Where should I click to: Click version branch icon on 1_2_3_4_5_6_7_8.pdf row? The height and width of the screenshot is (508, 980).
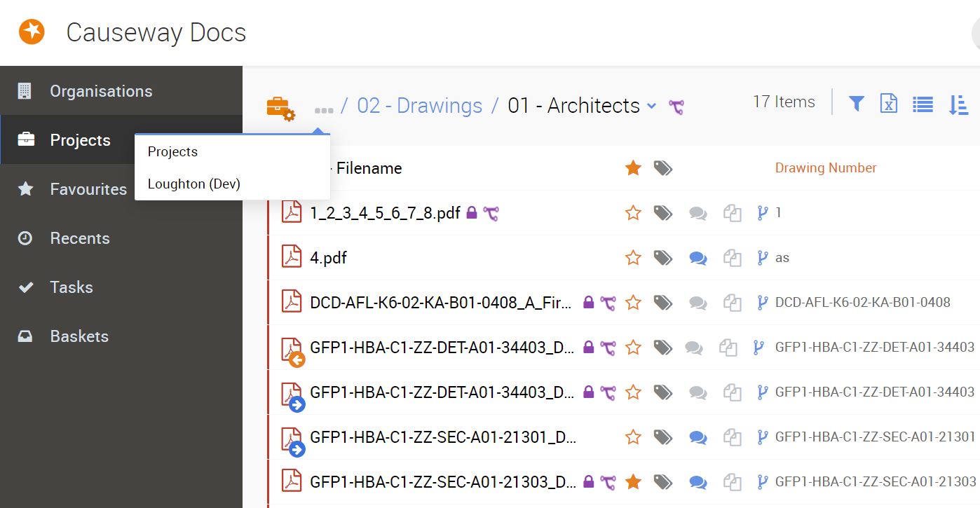(x=763, y=212)
